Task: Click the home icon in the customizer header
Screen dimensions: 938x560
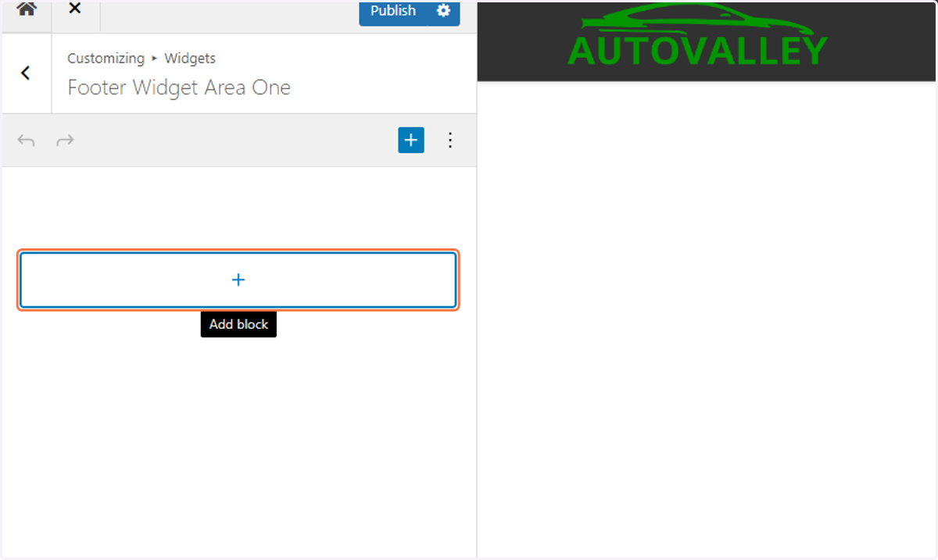Action: pos(27,10)
